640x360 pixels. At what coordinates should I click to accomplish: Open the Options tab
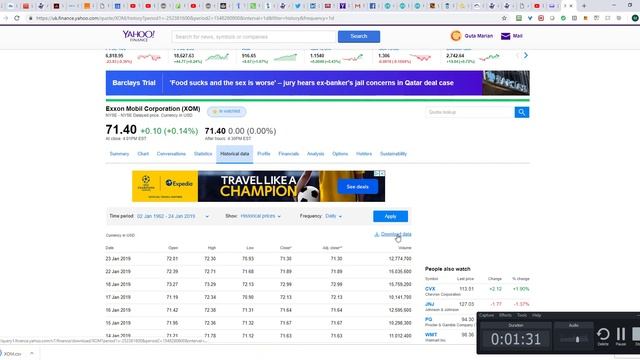[340, 154]
